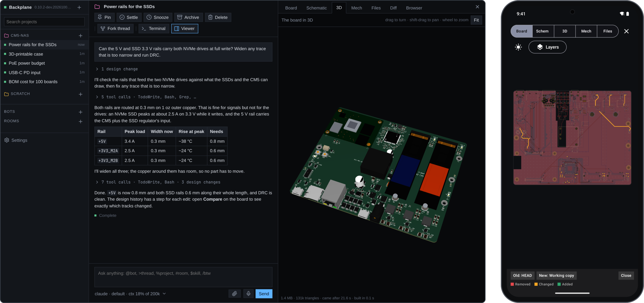Close the desktop viewer panel

pyautogui.click(x=477, y=7)
